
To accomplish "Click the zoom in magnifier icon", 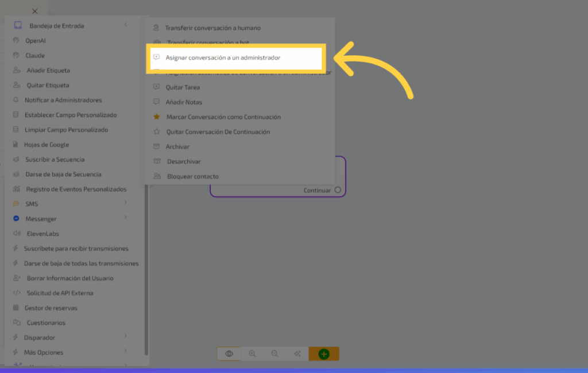I will click(252, 354).
